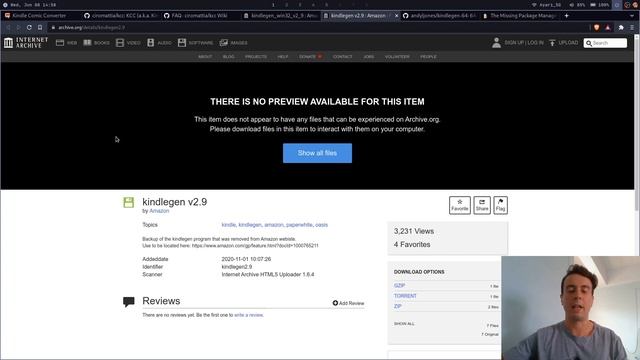This screenshot has width=640, height=360.
Task: Click SHOW ALL download files
Action: (x=404, y=324)
